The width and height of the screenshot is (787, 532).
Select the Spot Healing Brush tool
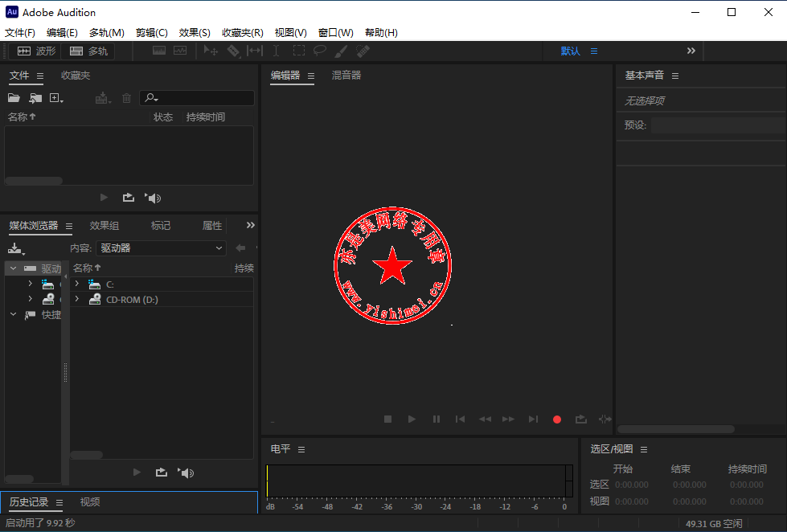pyautogui.click(x=363, y=51)
